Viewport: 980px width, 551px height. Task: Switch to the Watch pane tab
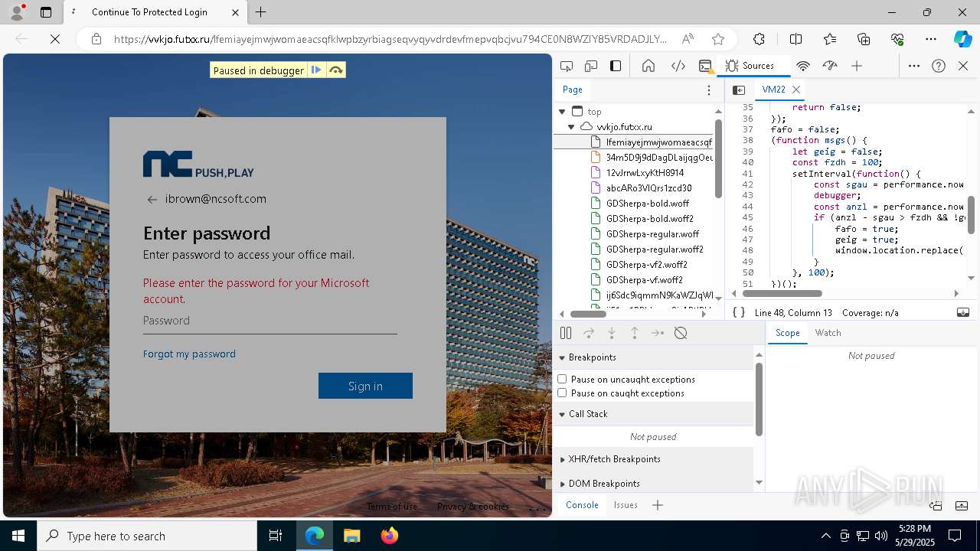click(828, 333)
